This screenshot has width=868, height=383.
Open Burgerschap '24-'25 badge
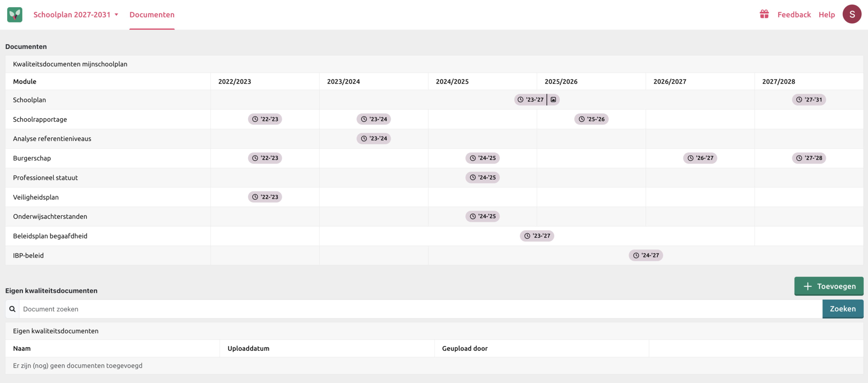click(x=483, y=158)
